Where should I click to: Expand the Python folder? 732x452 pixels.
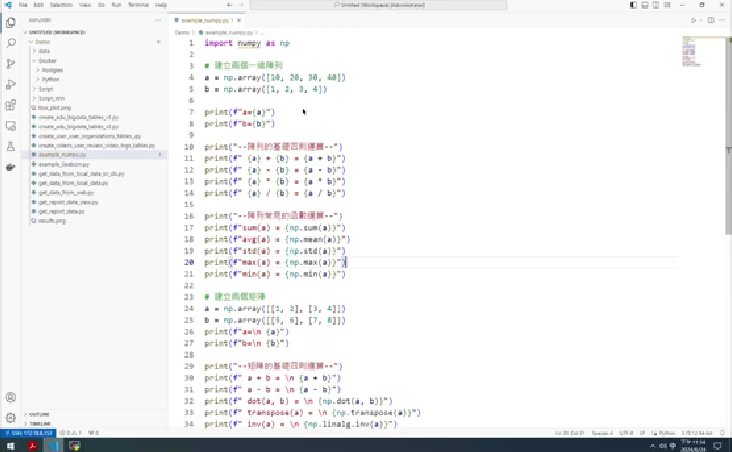(50, 79)
